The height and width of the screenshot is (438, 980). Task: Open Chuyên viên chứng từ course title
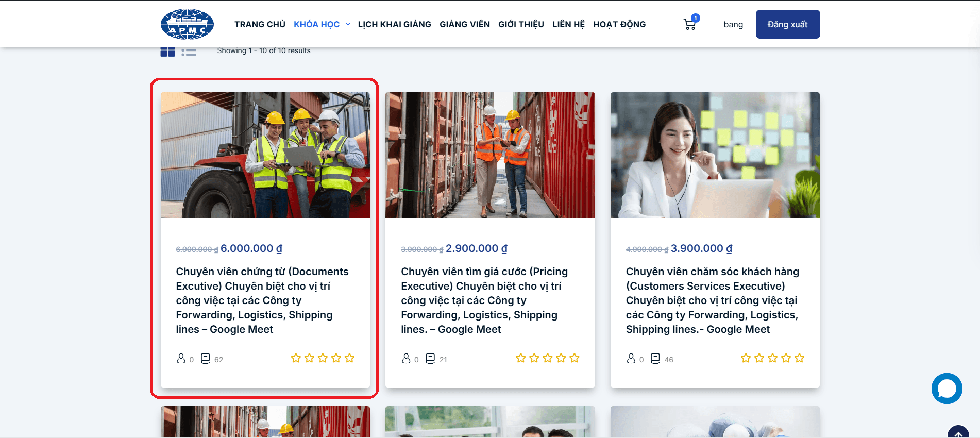(262, 300)
